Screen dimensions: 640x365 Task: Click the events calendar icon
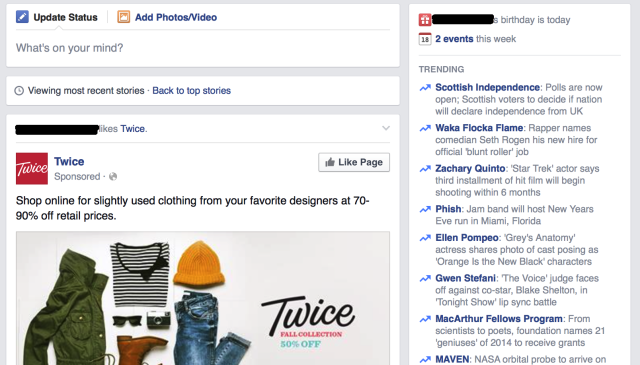[x=425, y=39]
